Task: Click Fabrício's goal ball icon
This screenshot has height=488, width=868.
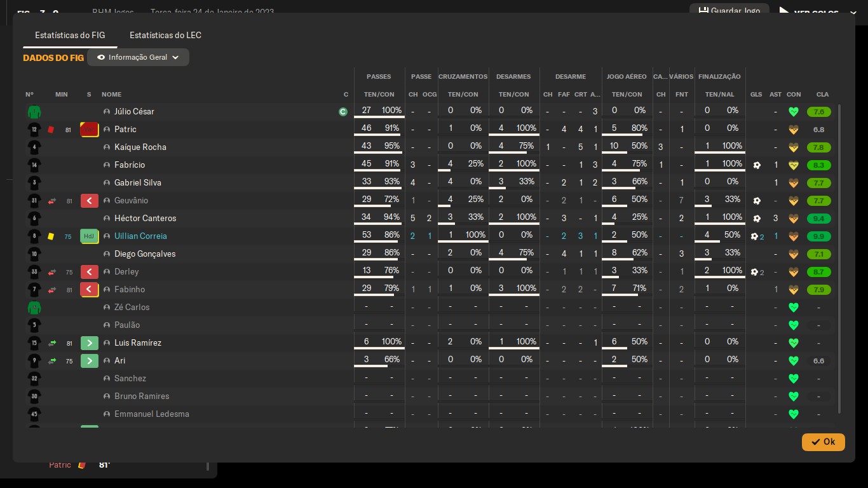Action: pos(756,165)
